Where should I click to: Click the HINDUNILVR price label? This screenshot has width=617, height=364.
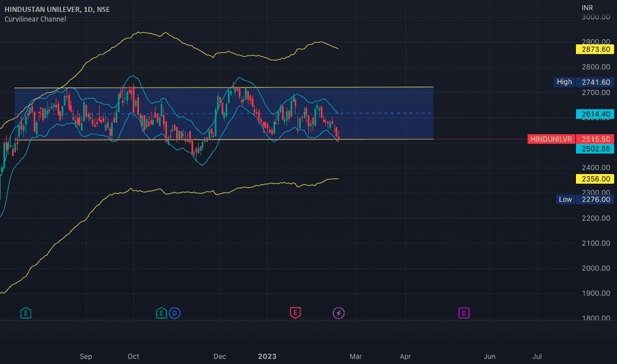[551, 139]
